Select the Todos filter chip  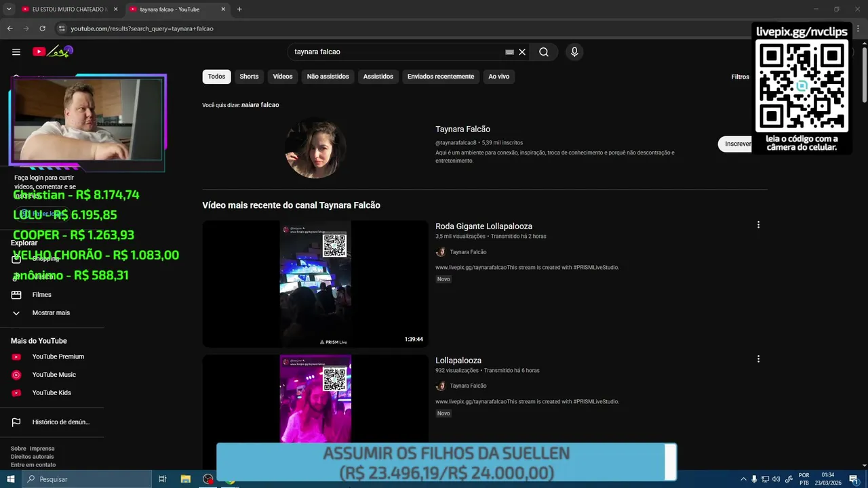tap(216, 77)
